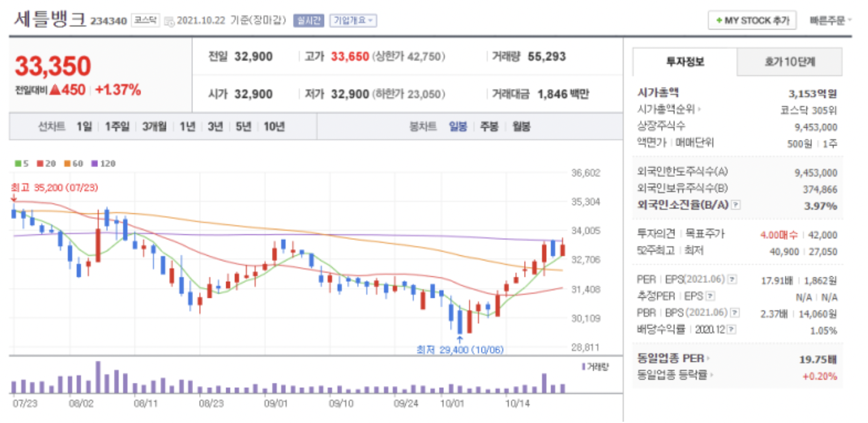Select the 1년 line chart period
This screenshot has width=868, height=423.
pos(187,126)
